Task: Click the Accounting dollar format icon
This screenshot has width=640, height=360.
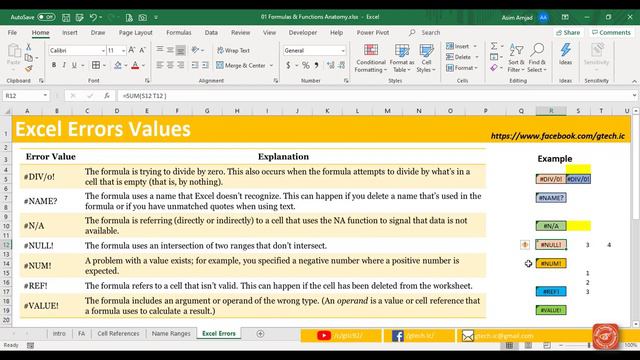Action: (x=288, y=65)
